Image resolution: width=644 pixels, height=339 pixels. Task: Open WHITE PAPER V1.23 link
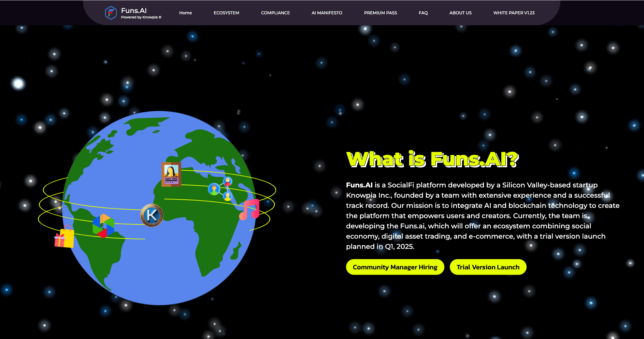point(514,13)
